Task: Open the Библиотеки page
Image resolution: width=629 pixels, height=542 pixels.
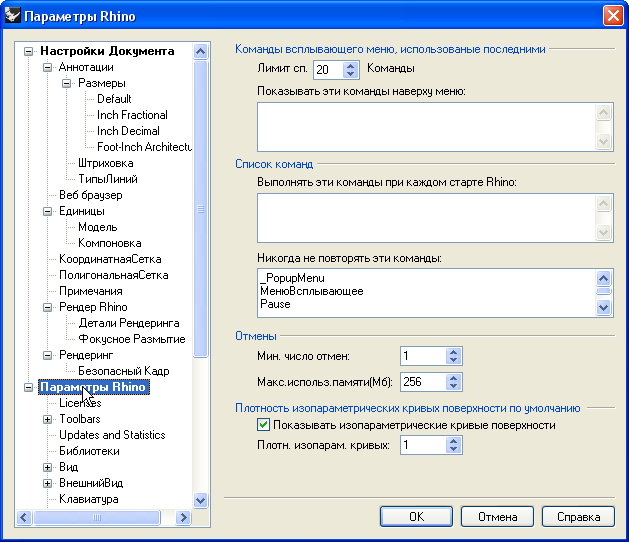Action: (x=89, y=451)
